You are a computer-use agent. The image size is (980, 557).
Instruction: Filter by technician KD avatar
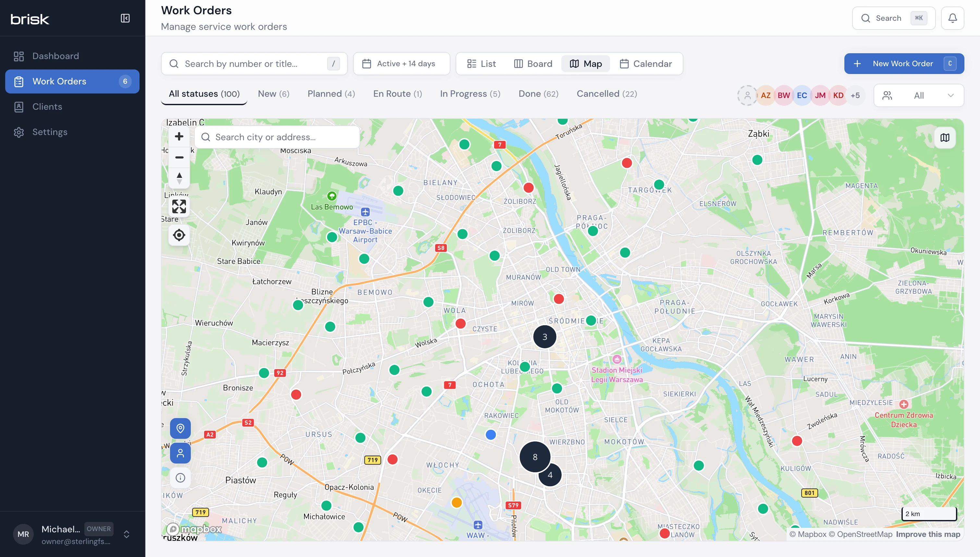point(838,96)
